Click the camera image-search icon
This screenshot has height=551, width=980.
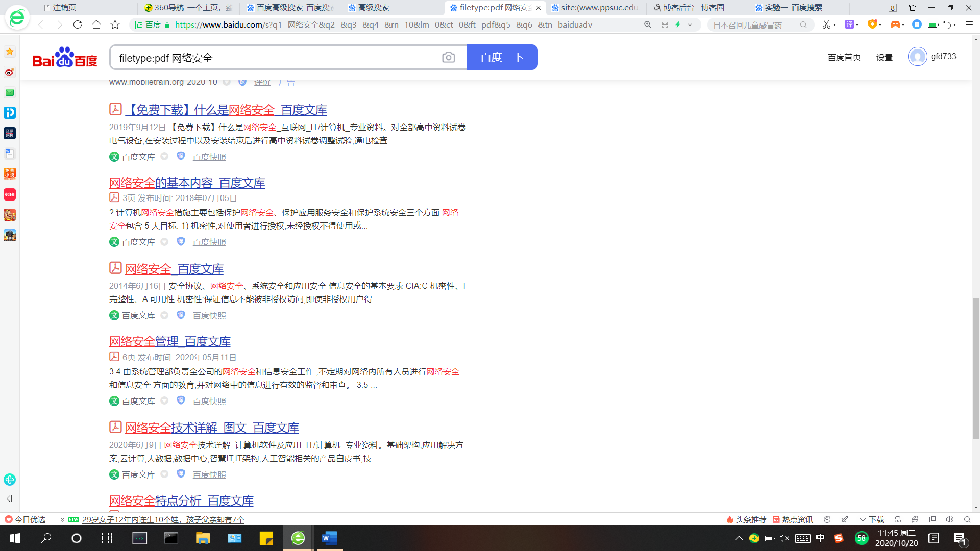coord(448,58)
